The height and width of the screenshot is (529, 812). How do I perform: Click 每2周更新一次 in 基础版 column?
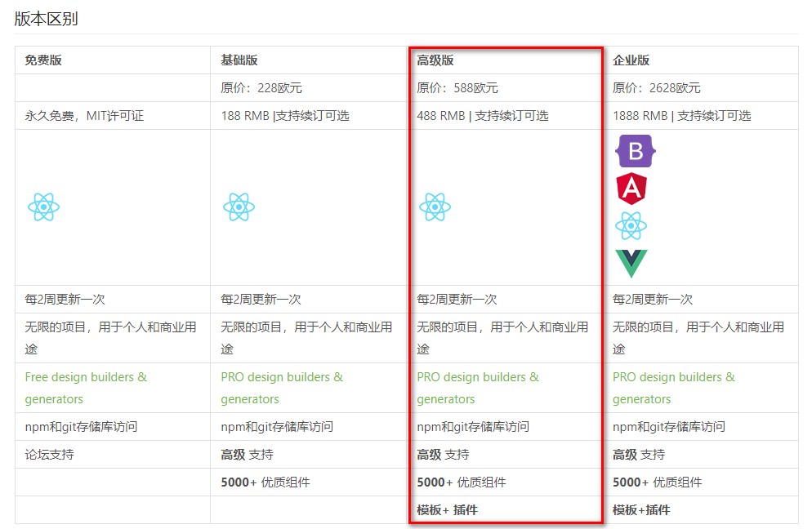point(261,299)
